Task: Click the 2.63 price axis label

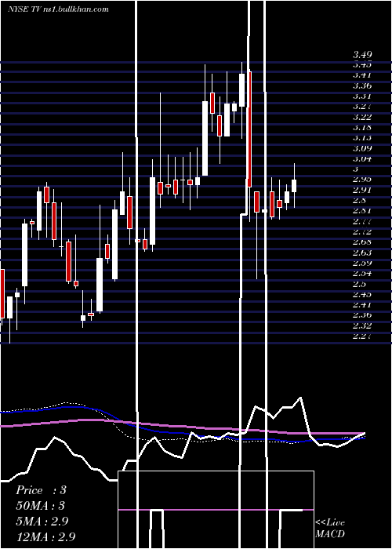Action: tap(362, 253)
